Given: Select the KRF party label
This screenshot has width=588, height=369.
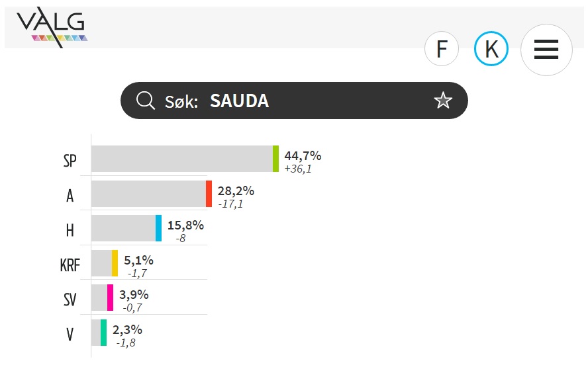Looking at the screenshot, I should (x=70, y=265).
